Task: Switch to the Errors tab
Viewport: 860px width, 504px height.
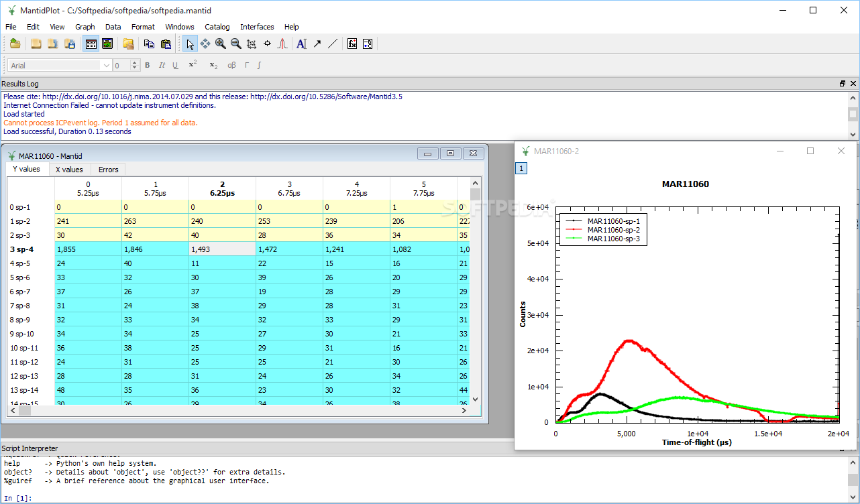Action: (x=108, y=170)
